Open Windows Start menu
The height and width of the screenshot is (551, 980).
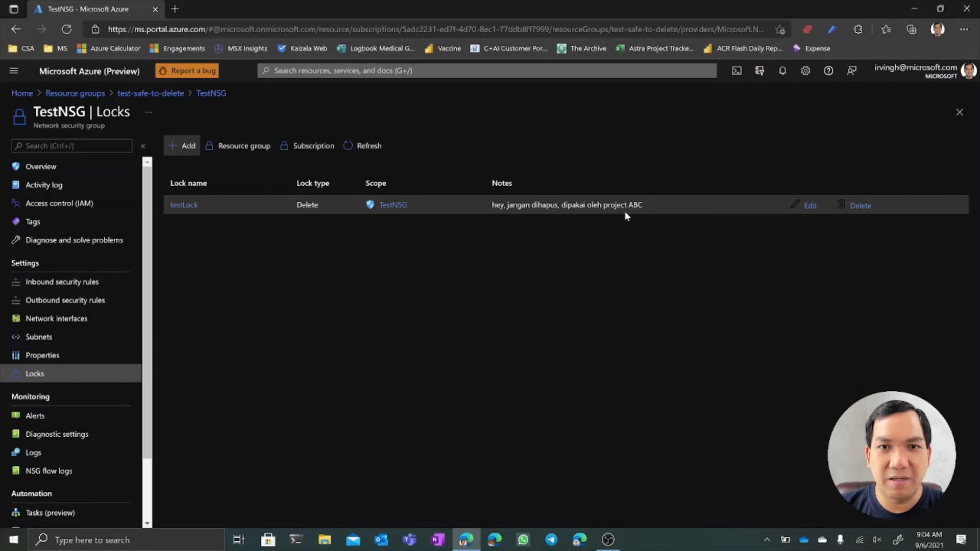[x=14, y=540]
